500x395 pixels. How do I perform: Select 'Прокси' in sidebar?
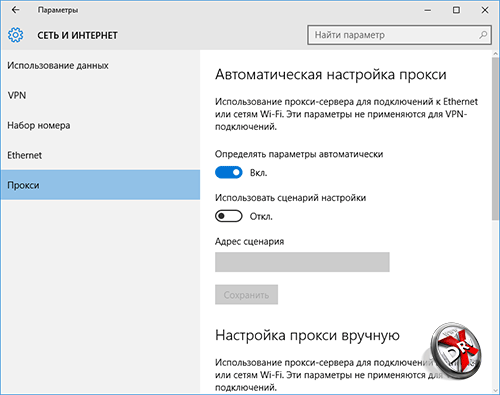click(100, 185)
